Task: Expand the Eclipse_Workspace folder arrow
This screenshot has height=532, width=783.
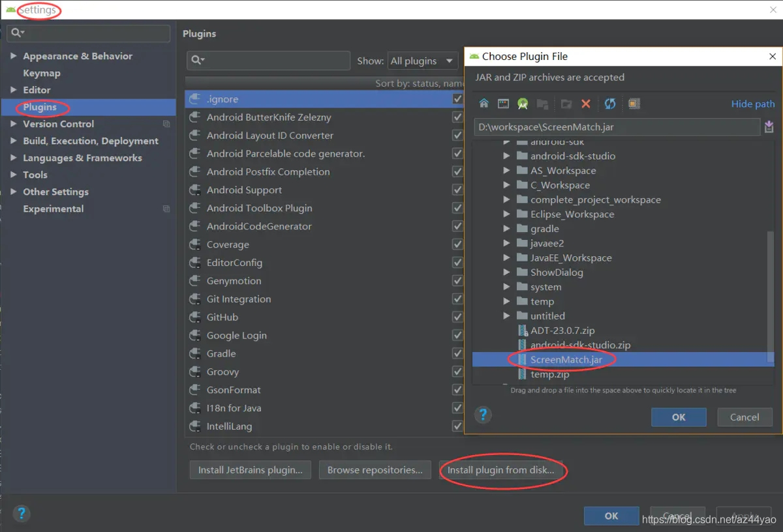Action: click(x=507, y=214)
